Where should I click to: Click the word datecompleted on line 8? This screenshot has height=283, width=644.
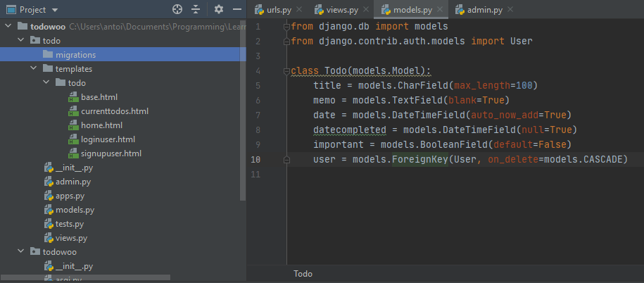[350, 130]
